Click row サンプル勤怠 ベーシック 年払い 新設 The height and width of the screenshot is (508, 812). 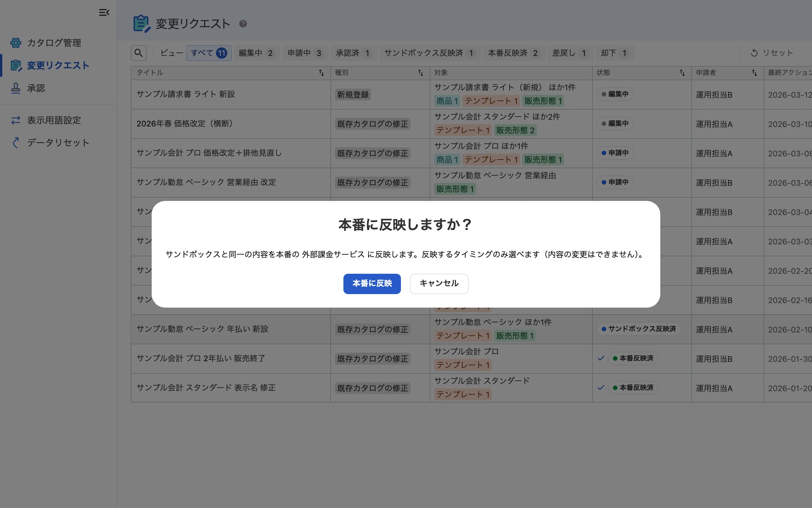click(x=202, y=329)
